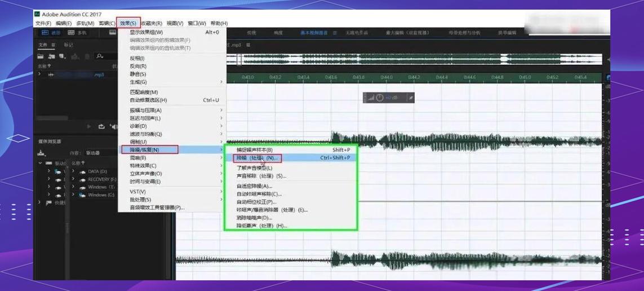Choose 音频增效工具管理器(P)... item

172,208
